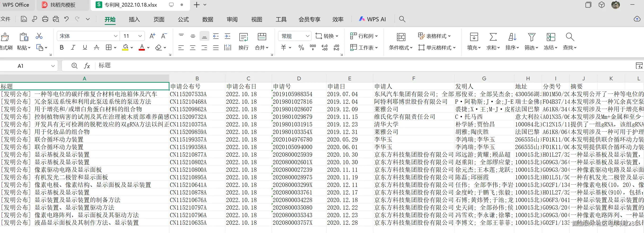The height and width of the screenshot is (233, 644).
Task: Expand the Worksheet (工作表) menu
Action: pyautogui.click(x=364, y=47)
